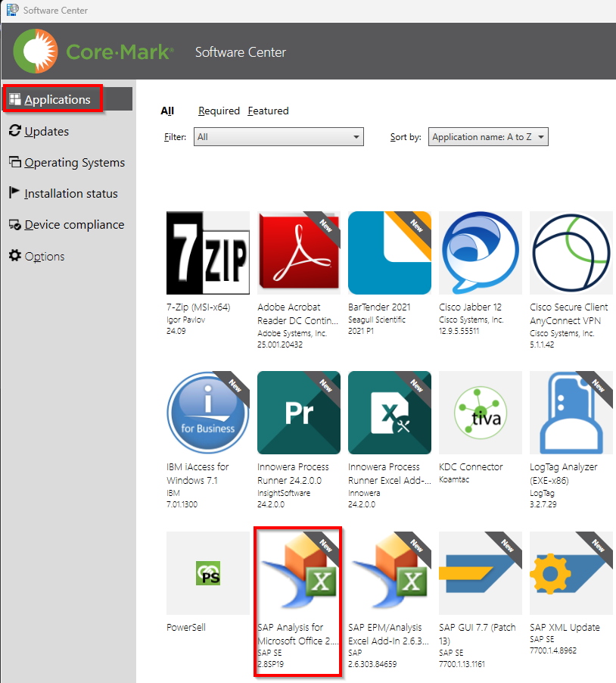This screenshot has height=683, width=616.
Task: Click version text 25.001.20432
Action: 280,345
